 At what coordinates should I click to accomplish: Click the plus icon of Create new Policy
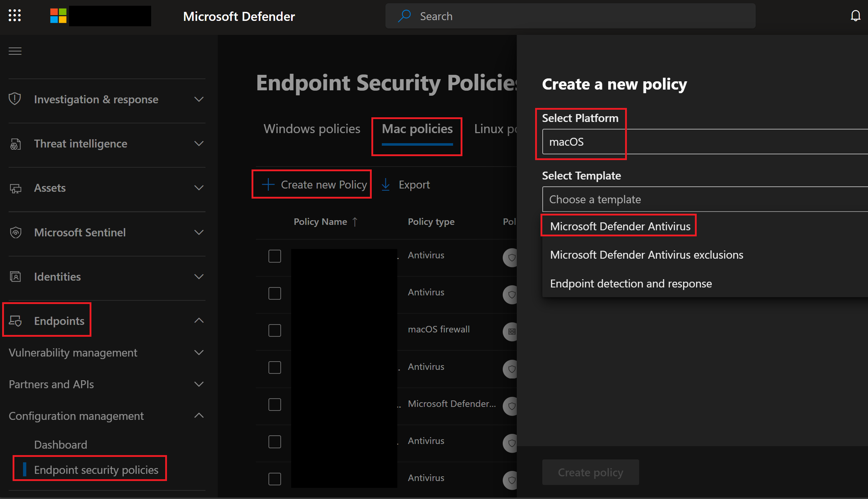pos(268,184)
